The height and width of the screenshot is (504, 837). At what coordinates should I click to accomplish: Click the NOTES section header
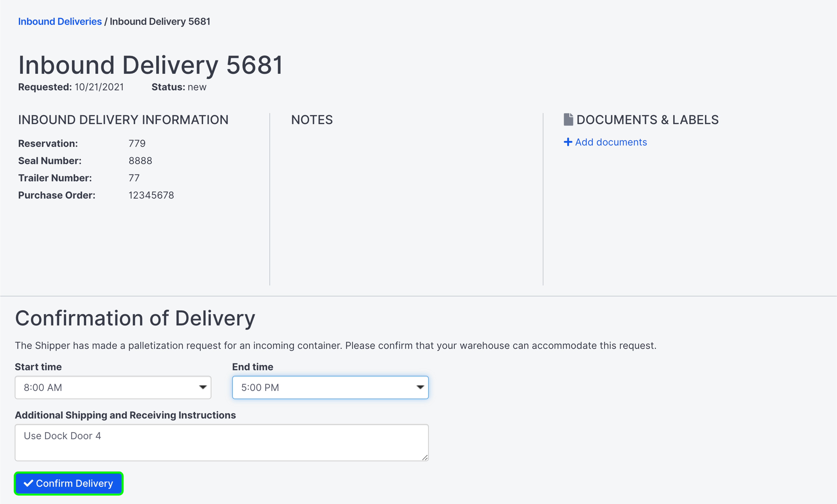click(x=311, y=119)
